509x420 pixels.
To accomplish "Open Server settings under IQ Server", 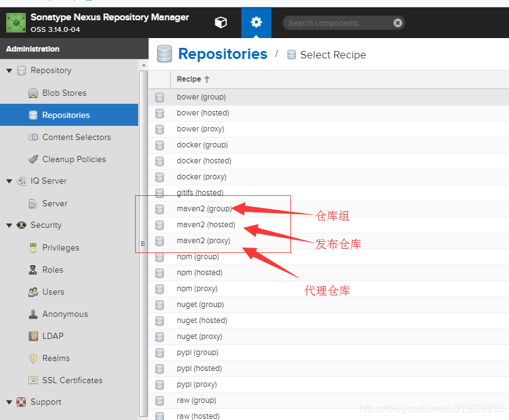I will [x=55, y=203].
